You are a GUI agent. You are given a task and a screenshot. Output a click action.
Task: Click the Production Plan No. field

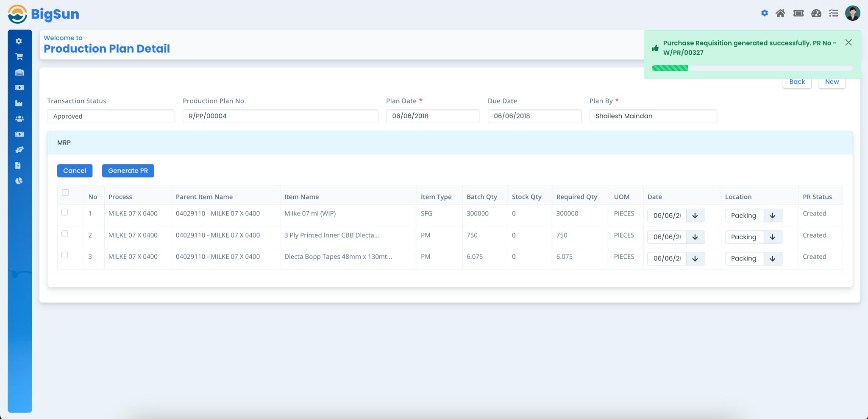coord(280,116)
